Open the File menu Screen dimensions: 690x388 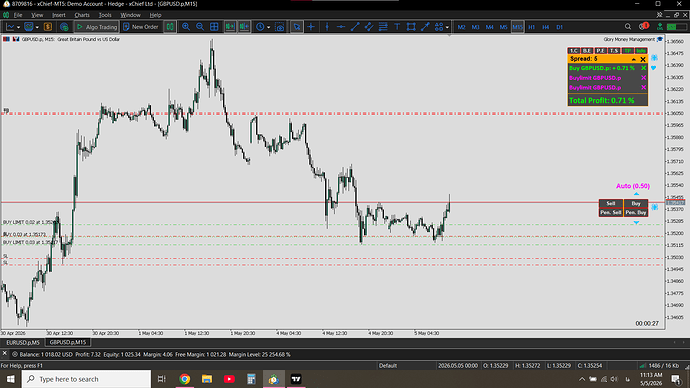[18, 15]
